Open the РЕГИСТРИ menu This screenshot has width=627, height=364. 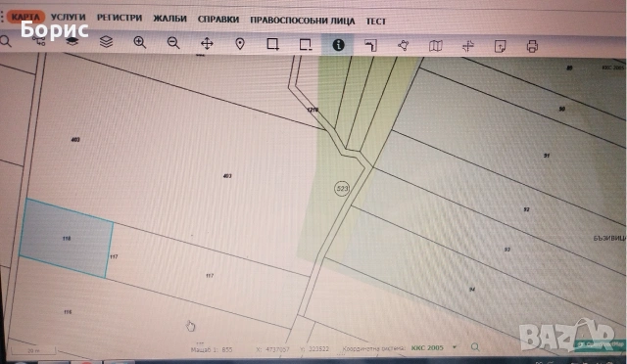click(120, 18)
